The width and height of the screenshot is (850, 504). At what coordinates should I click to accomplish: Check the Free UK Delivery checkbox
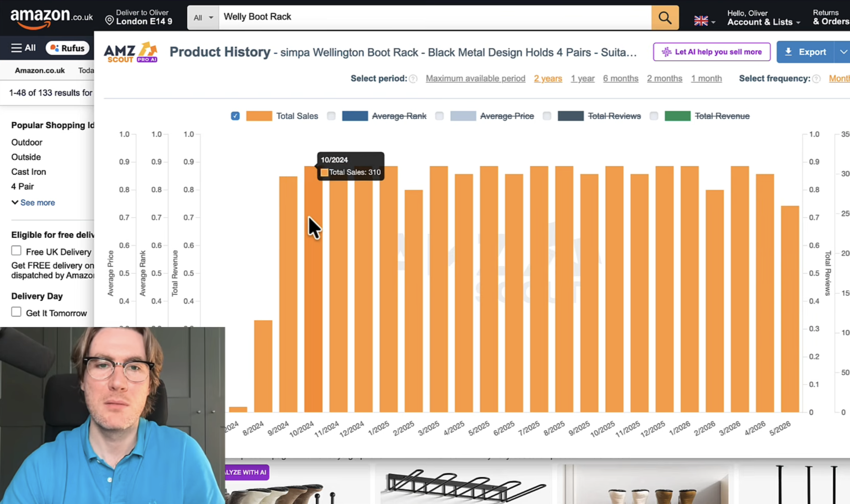[16, 250]
